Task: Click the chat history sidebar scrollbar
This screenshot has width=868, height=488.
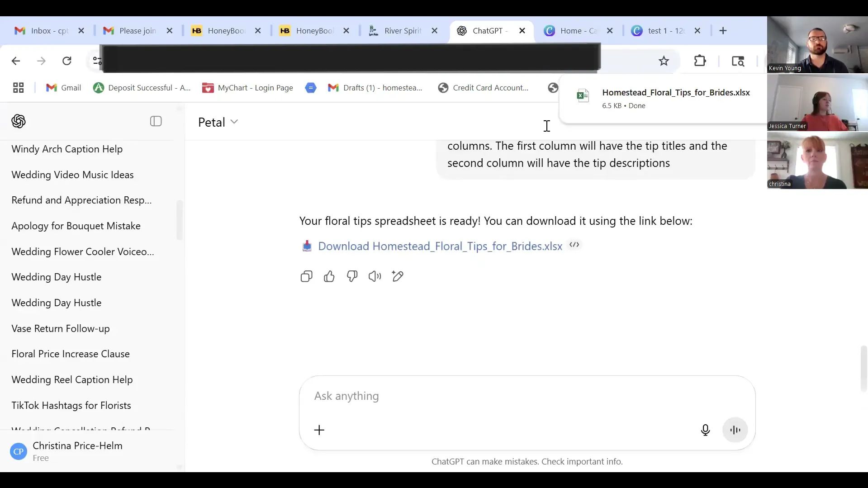Action: click(x=180, y=220)
